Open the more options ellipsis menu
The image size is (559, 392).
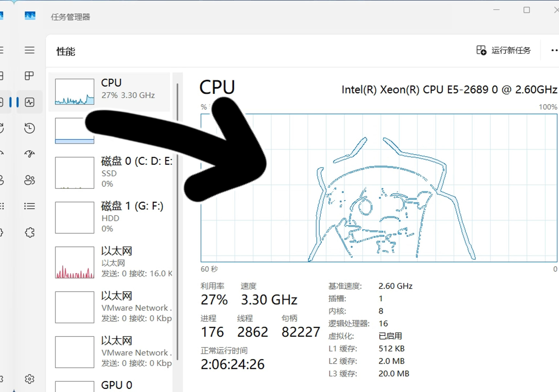[555, 50]
